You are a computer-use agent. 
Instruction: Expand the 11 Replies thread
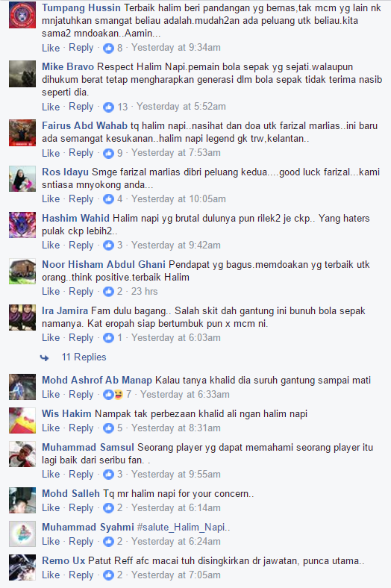[84, 357]
